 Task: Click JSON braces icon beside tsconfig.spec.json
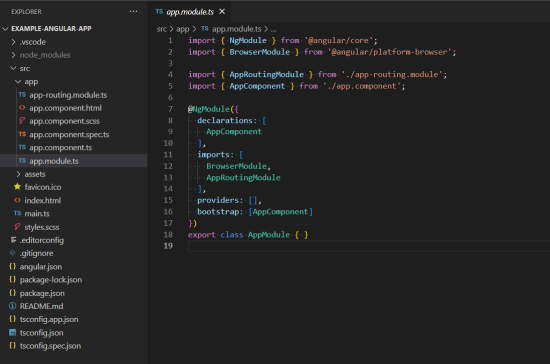pos(12,345)
